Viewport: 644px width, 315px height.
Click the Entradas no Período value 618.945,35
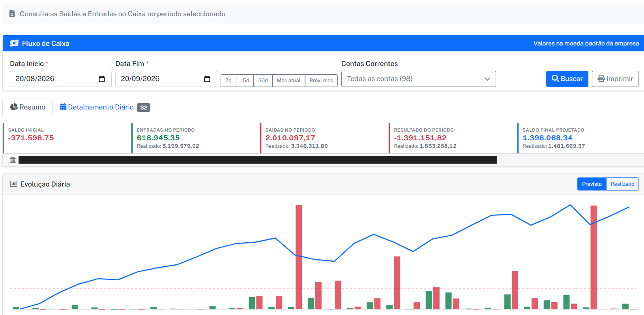158,138
